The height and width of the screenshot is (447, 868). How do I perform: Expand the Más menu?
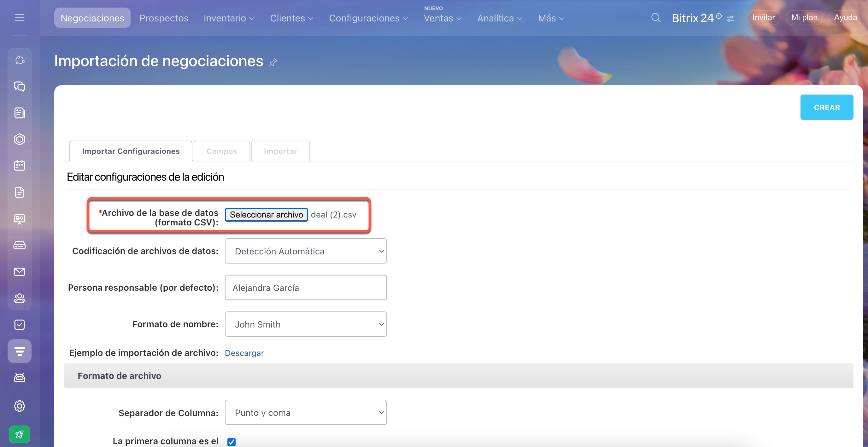551,18
